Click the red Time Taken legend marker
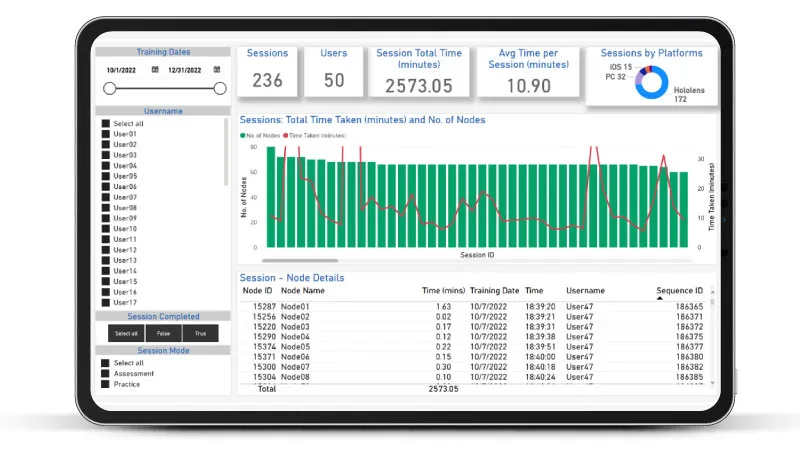Viewport: 800px width, 457px height. tap(286, 136)
